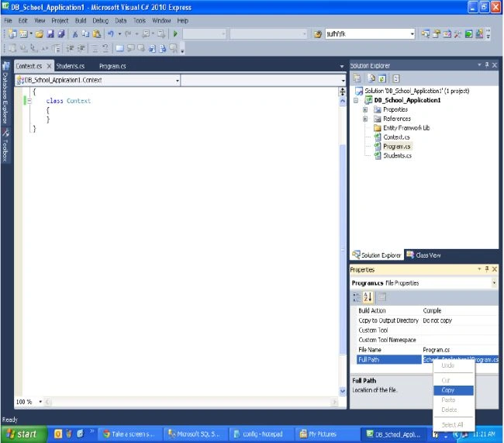This screenshot has height=443, width=504.
Task: Click the editor vertical scrollbar track
Action: coord(343,247)
